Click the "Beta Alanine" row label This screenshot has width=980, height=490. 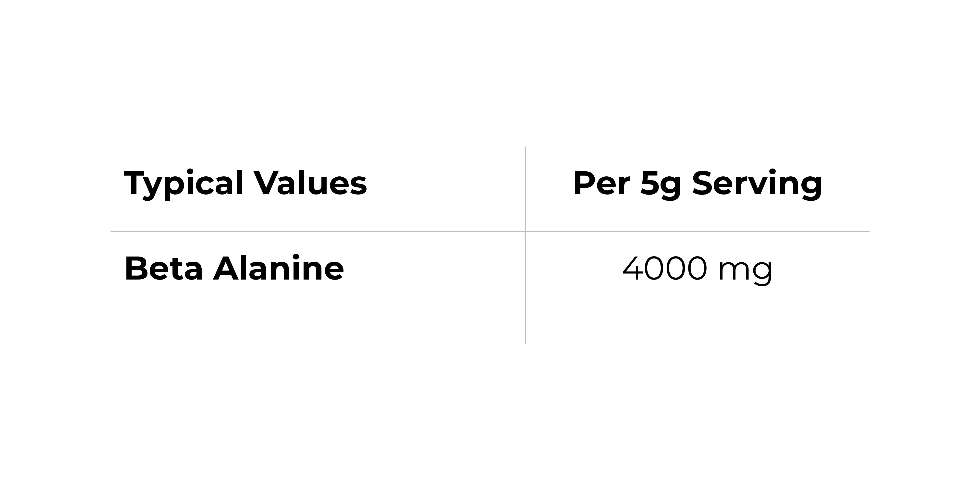[x=234, y=269]
